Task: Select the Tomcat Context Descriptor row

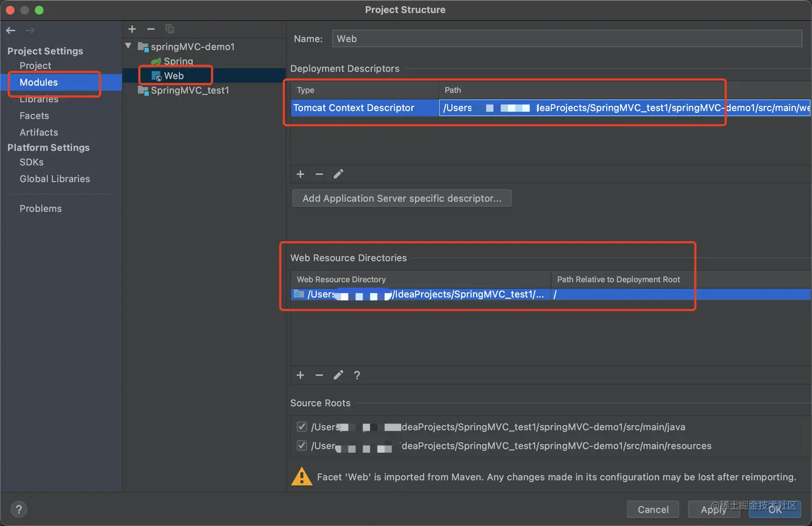Action: 551,108
